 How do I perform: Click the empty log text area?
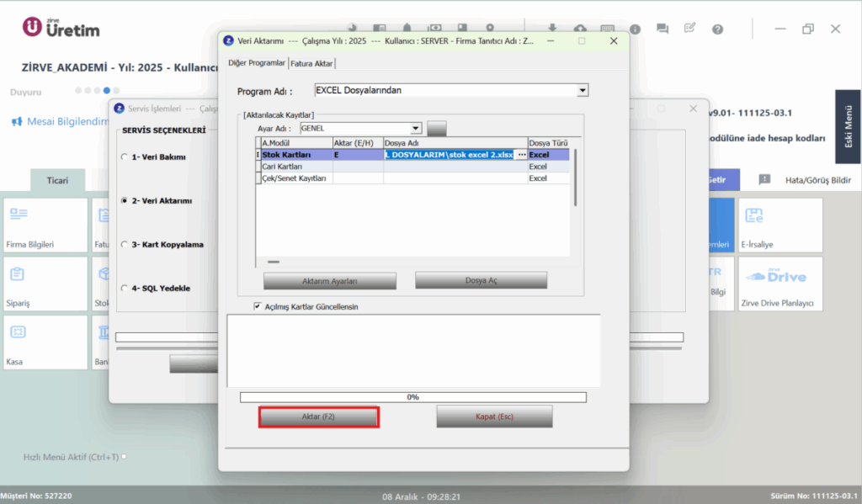pyautogui.click(x=413, y=351)
